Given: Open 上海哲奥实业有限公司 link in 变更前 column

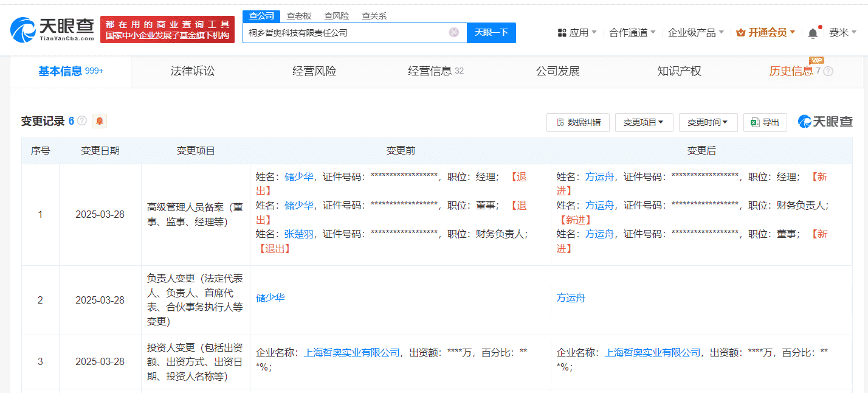Looking at the screenshot, I should pyautogui.click(x=352, y=352).
